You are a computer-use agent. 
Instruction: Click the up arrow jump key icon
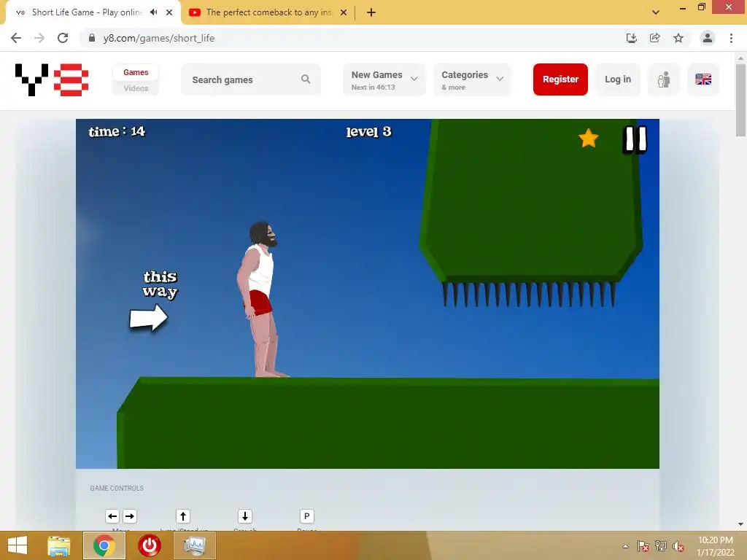(183, 516)
